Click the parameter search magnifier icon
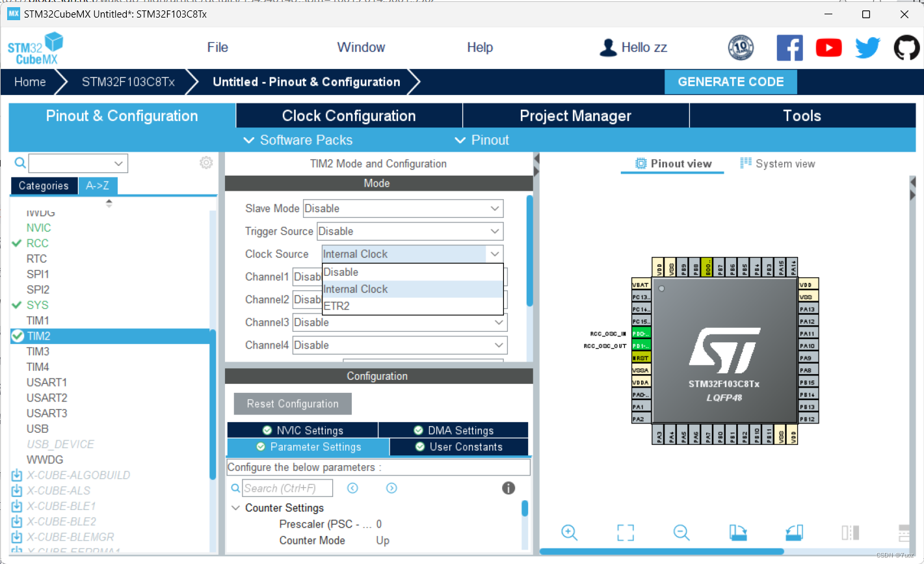The image size is (924, 564). (x=235, y=488)
